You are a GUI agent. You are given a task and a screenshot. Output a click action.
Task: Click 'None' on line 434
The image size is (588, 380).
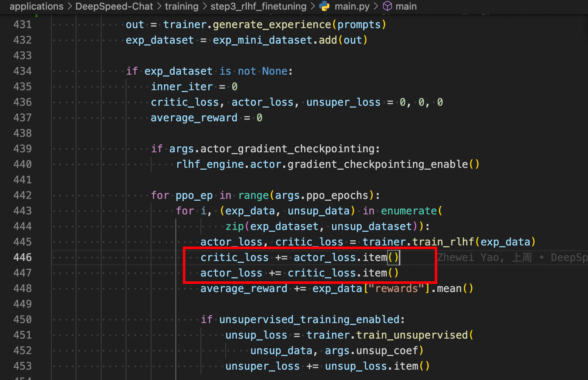[275, 71]
